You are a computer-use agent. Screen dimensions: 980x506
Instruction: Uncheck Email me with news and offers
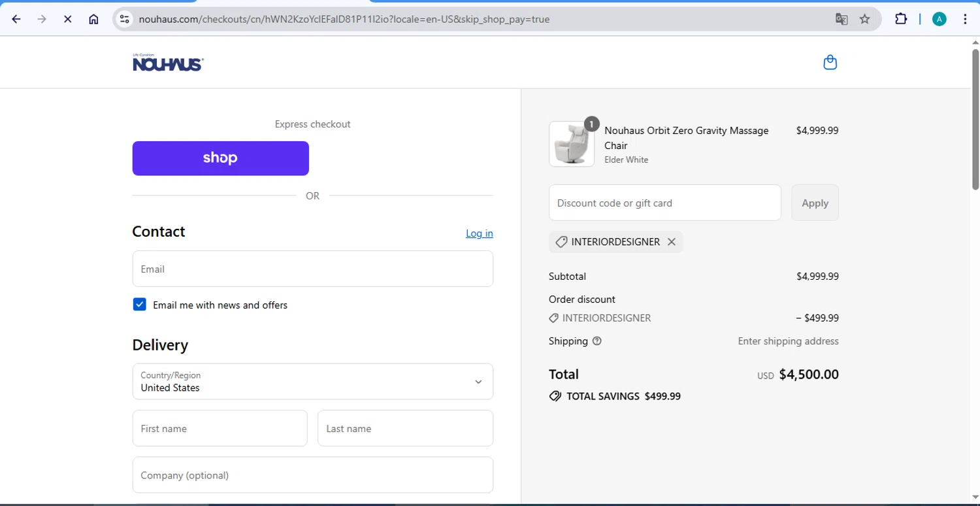point(139,305)
